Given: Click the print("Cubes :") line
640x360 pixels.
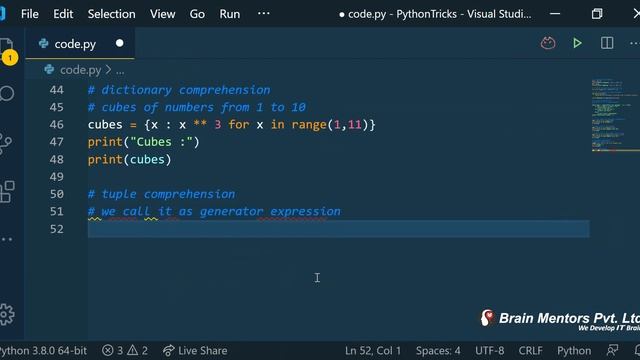Looking at the screenshot, I should tap(144, 142).
